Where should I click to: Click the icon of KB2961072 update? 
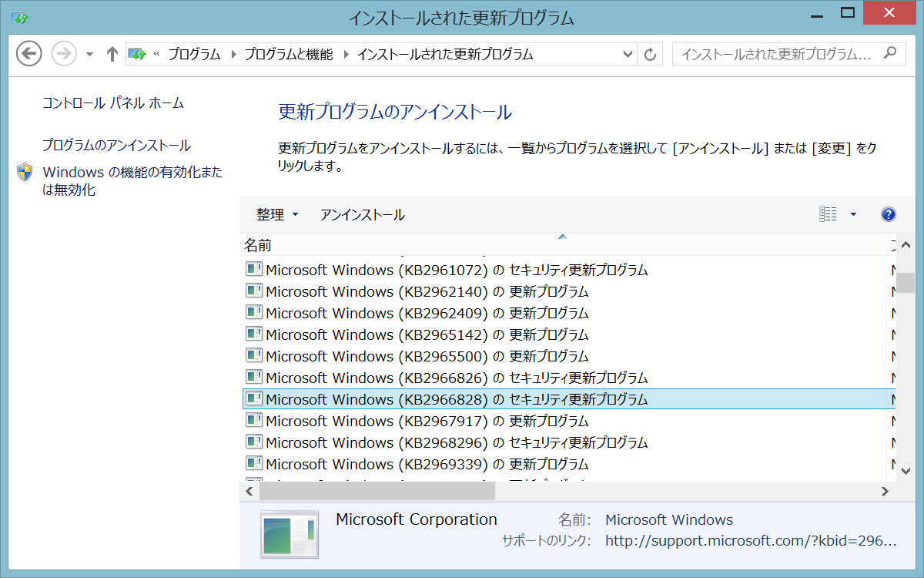(x=253, y=270)
